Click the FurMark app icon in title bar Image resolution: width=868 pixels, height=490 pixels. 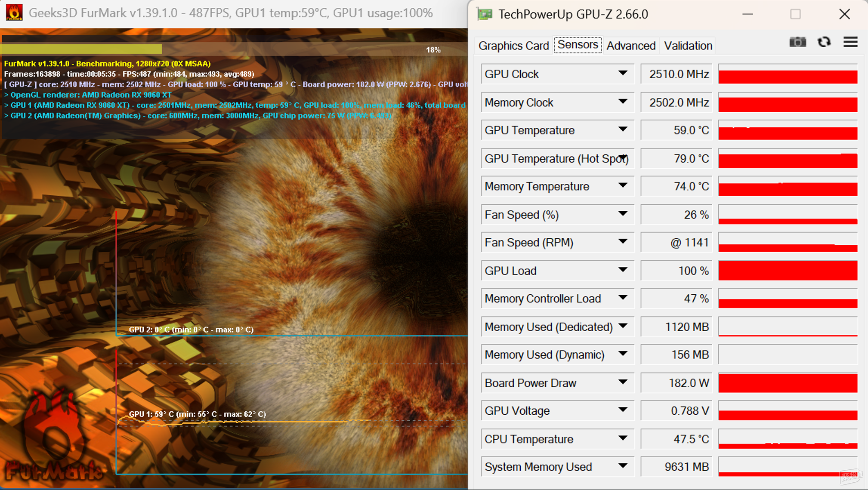click(14, 12)
